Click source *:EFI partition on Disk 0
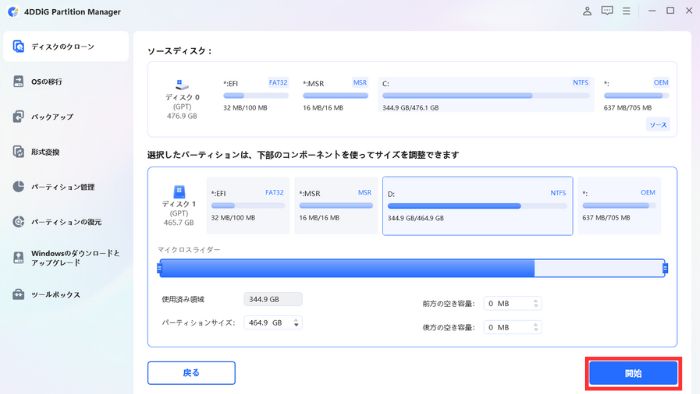 tap(255, 95)
